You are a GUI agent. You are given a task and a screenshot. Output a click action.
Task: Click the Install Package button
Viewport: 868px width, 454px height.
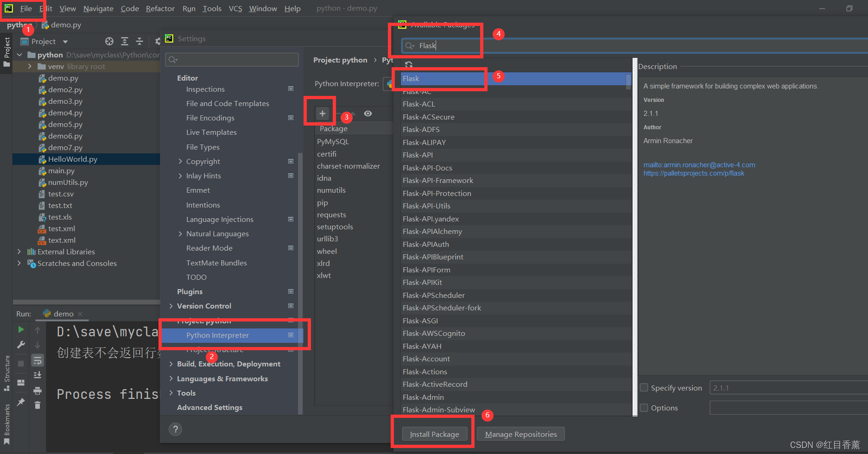point(434,434)
